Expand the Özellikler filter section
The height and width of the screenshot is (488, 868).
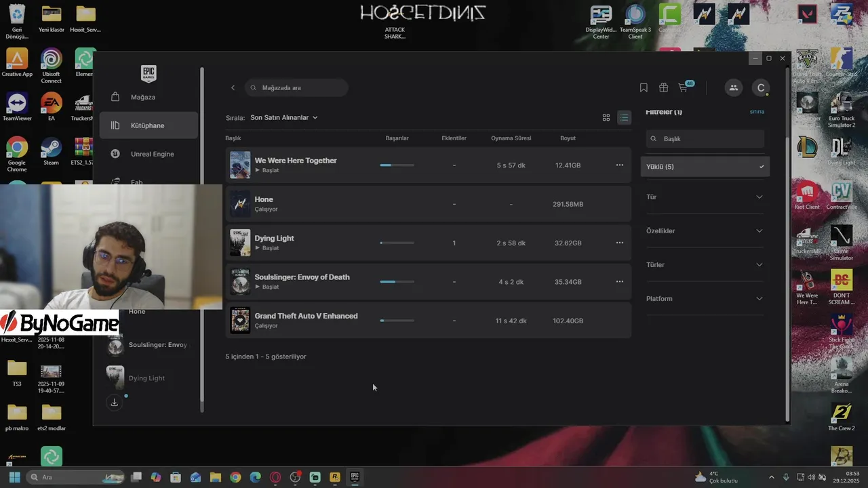pos(705,230)
